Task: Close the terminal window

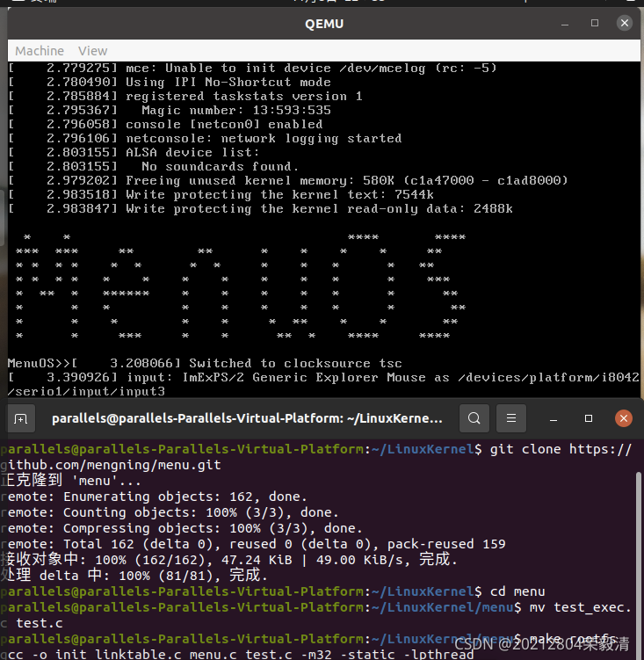Action: 624,418
